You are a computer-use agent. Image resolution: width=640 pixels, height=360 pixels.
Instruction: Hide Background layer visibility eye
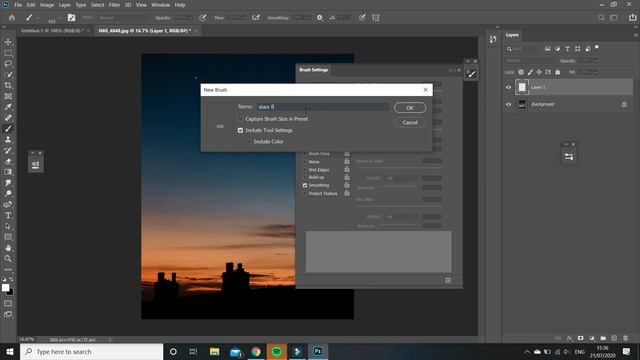point(509,104)
